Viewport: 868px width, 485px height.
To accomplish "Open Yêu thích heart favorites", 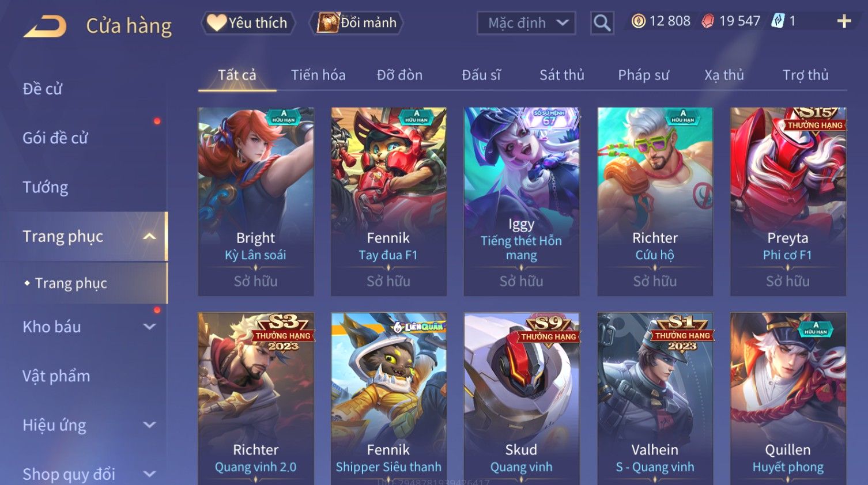I will point(248,23).
